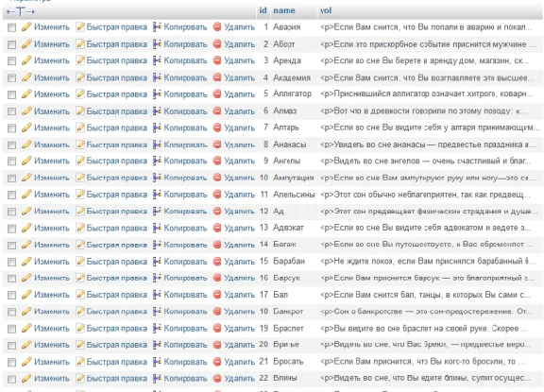Click the Изменить link for row Аренда

pos(52,60)
